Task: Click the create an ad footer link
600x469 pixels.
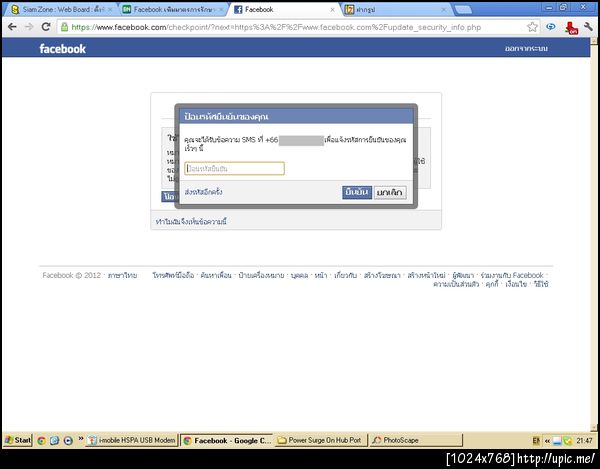Action: 382,275
